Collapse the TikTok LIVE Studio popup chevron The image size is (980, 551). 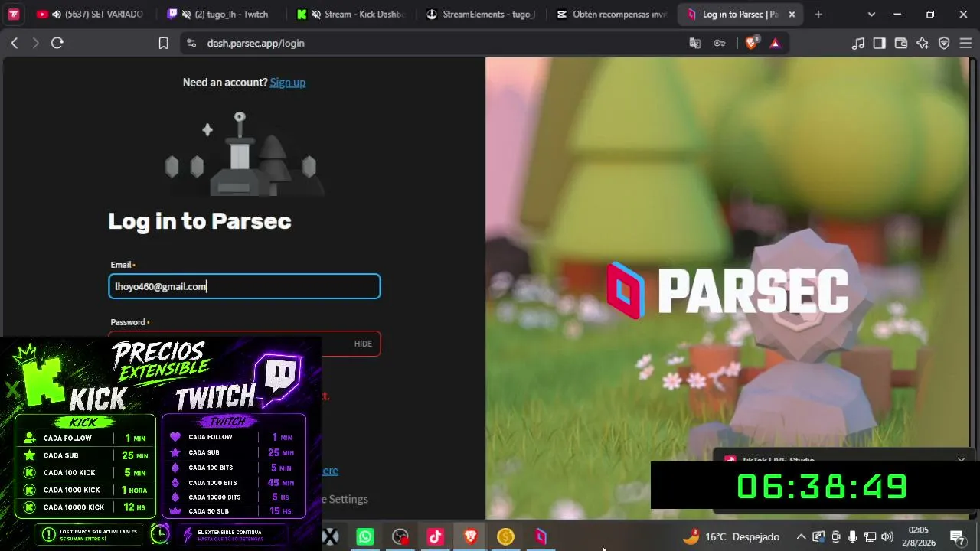(x=961, y=459)
